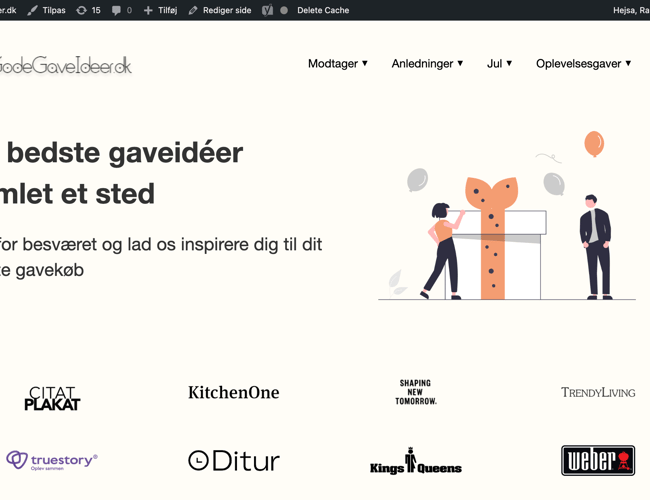Open the comments bubble icon
650x500 pixels.
point(116,10)
